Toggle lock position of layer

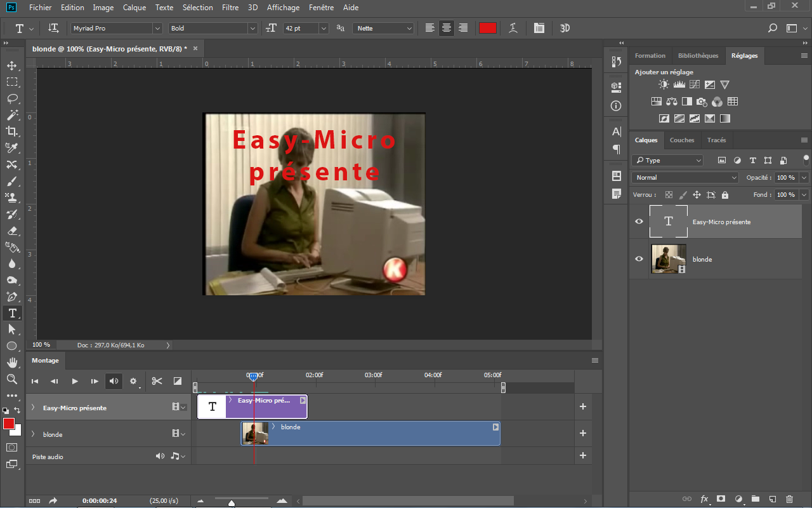click(697, 195)
